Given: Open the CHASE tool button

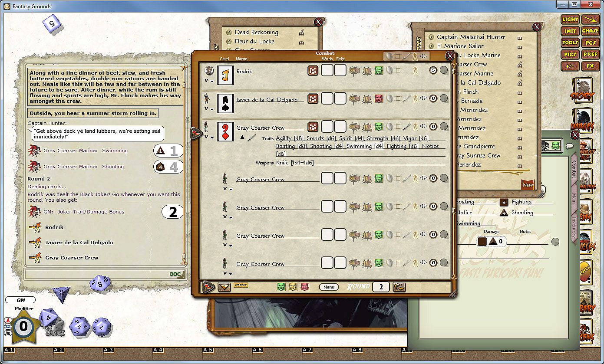Looking at the screenshot, I should (x=590, y=31).
